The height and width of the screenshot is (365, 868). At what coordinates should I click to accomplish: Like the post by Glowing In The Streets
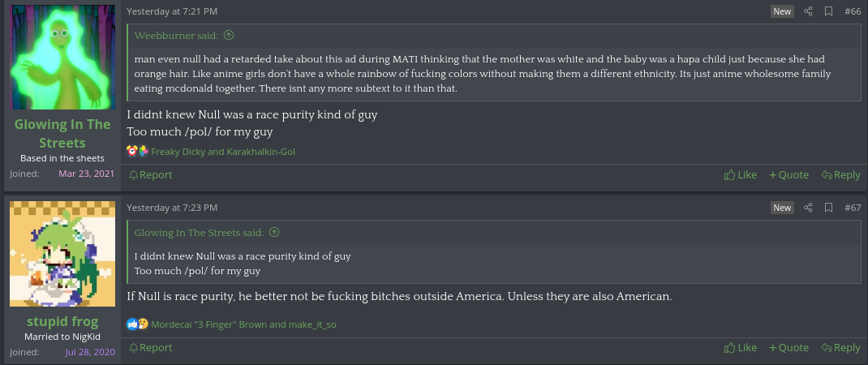click(741, 174)
